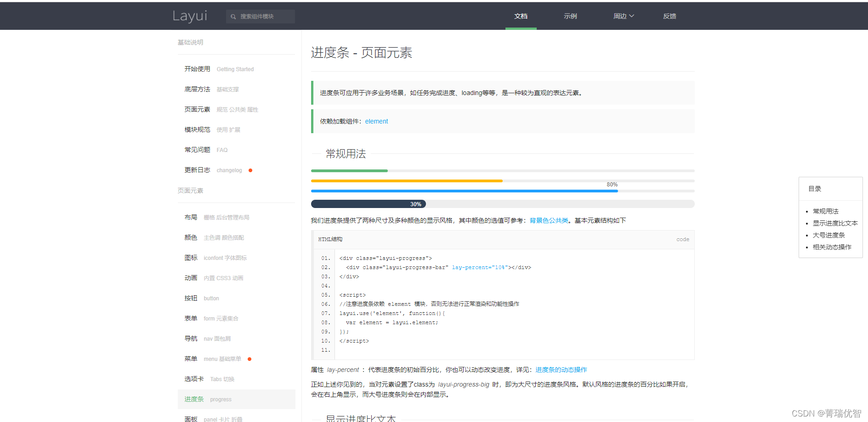Click the 基础说明 sidebar heading
Image resolution: width=868 pixels, height=422 pixels.
(x=190, y=42)
